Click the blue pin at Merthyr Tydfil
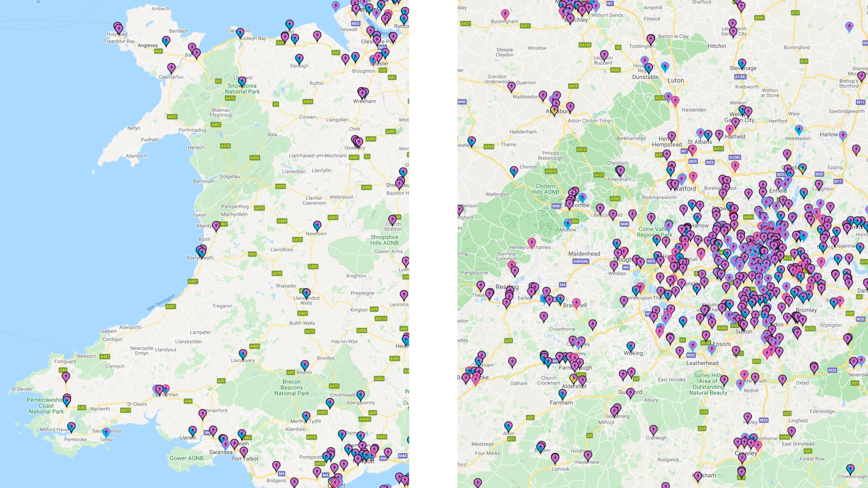 [306, 416]
